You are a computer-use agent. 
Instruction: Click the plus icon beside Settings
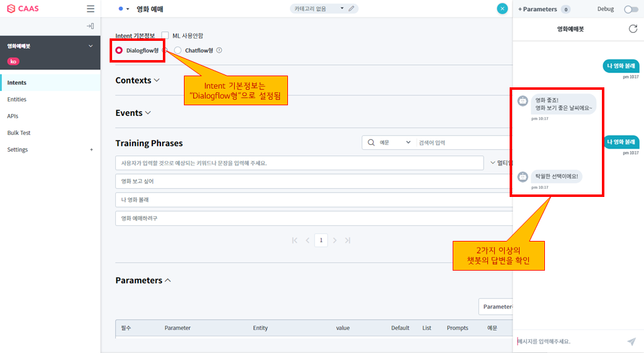point(92,150)
